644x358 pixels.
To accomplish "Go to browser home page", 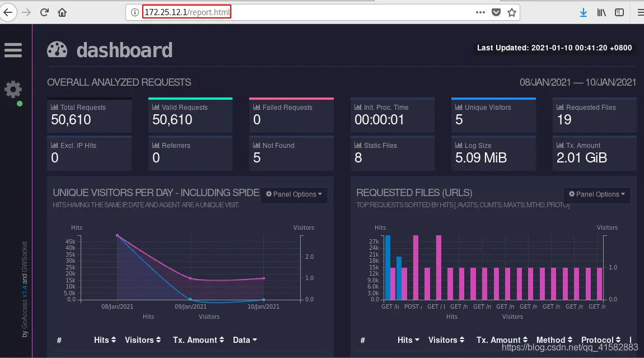I will tap(62, 12).
